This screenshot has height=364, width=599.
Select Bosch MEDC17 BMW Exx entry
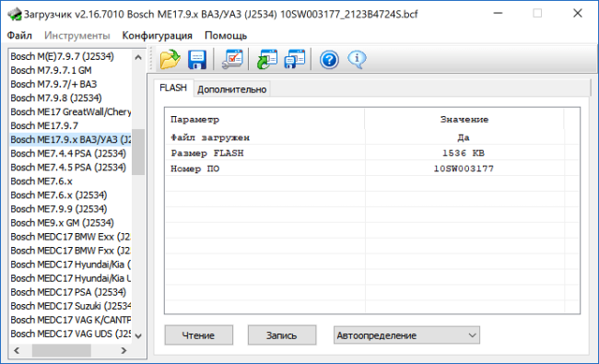[71, 237]
